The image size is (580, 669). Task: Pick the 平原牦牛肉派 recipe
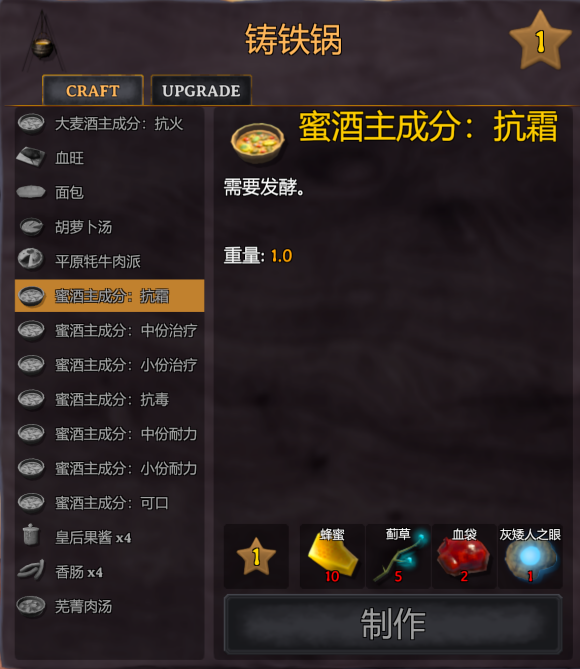(x=109, y=261)
